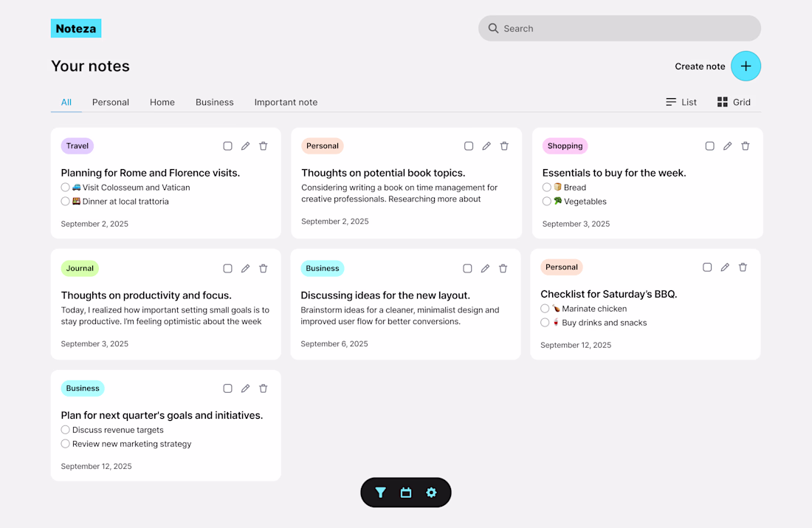Switch to the Home tab
This screenshot has width=812, height=528.
click(162, 102)
